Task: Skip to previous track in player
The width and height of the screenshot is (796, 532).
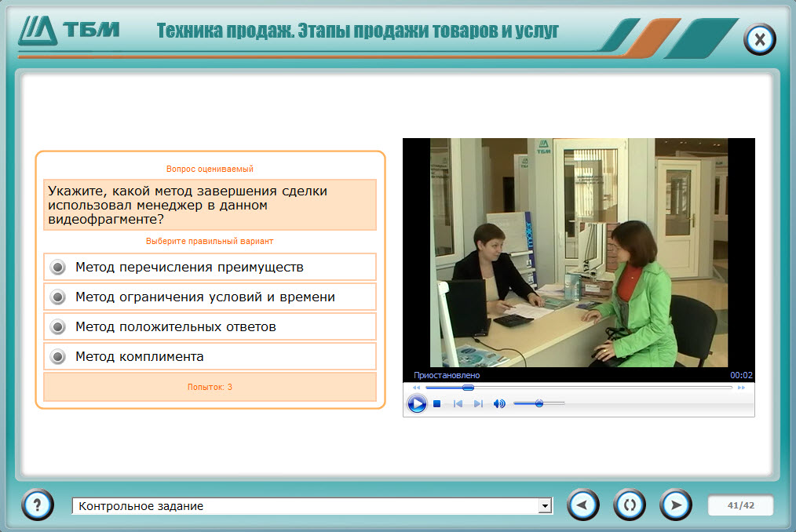Action: (x=458, y=404)
